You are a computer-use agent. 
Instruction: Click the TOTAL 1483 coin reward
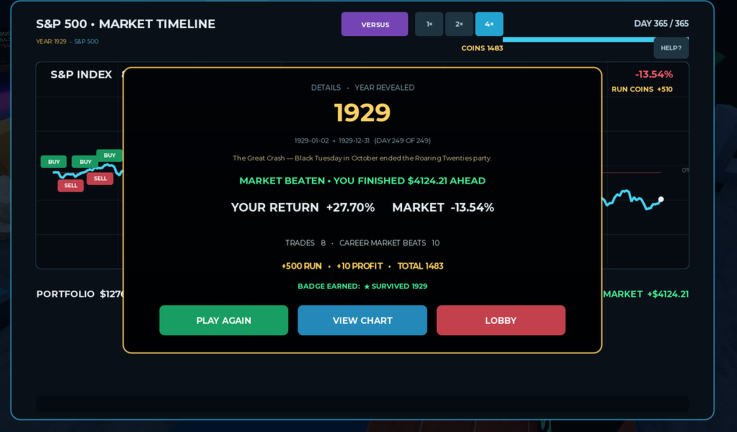420,266
